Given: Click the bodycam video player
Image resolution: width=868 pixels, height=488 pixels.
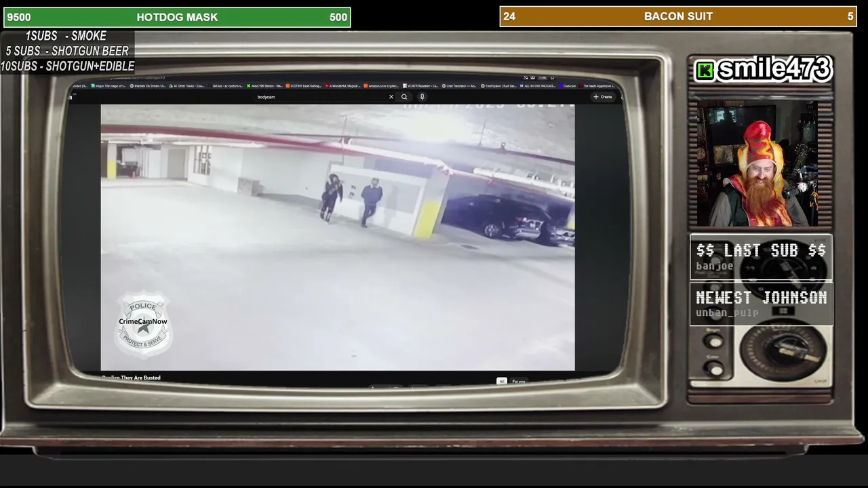Looking at the screenshot, I should 338,237.
